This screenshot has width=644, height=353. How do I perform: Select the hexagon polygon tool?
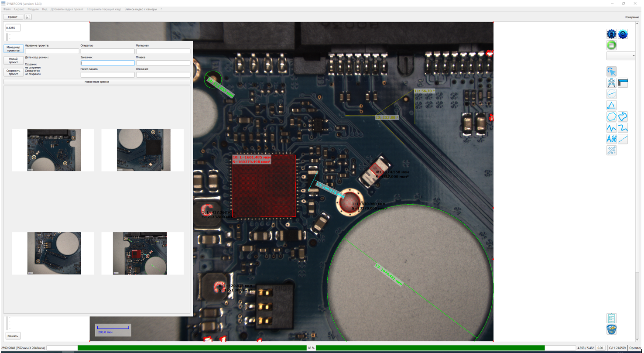[611, 117]
